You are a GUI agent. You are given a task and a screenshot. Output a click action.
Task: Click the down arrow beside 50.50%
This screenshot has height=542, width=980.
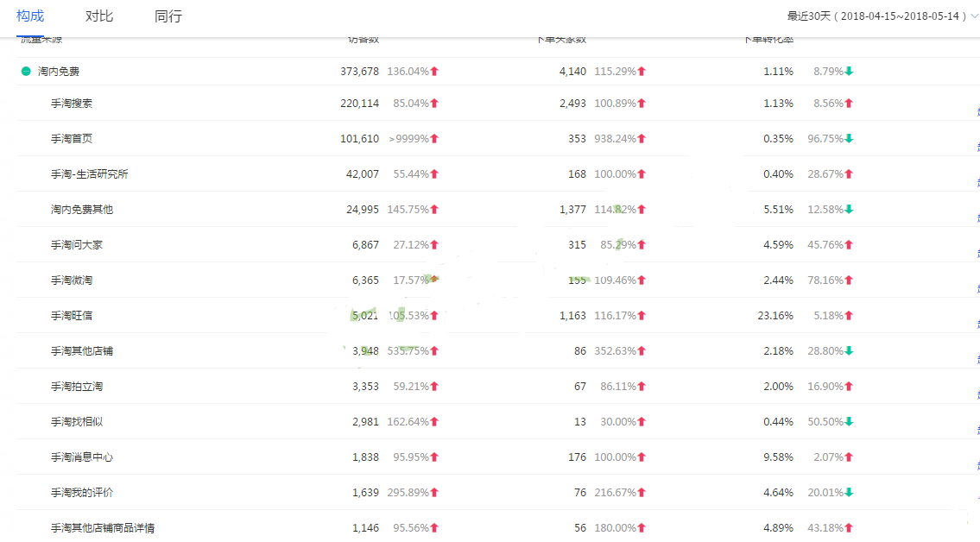pyautogui.click(x=849, y=422)
